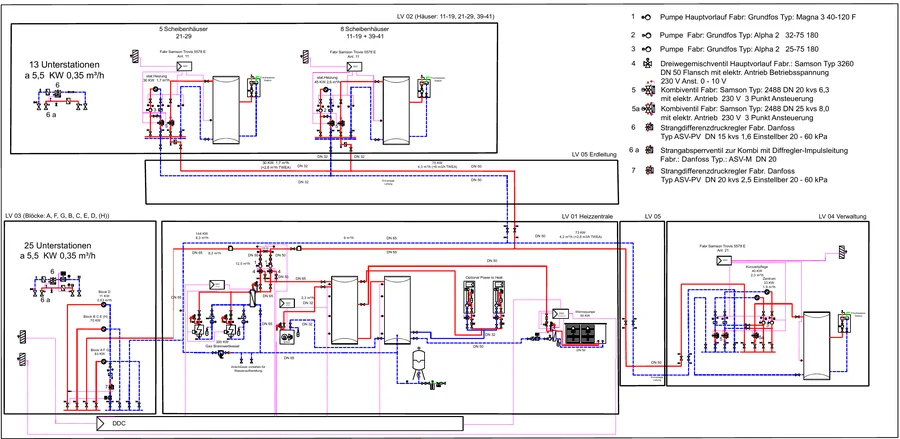The width and height of the screenshot is (900, 439).
Task: Click the Wärmepumpe outdoor unit symbol
Action: (583, 334)
